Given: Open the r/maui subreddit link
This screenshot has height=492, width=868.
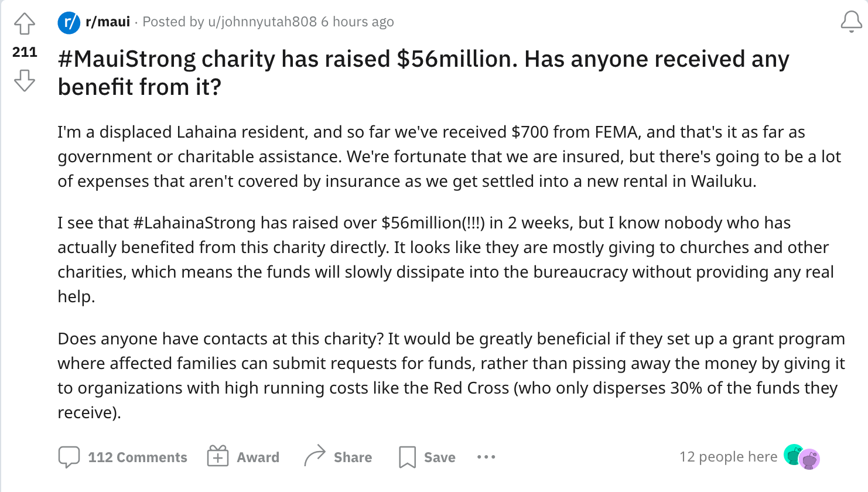Looking at the screenshot, I should coord(108,22).
